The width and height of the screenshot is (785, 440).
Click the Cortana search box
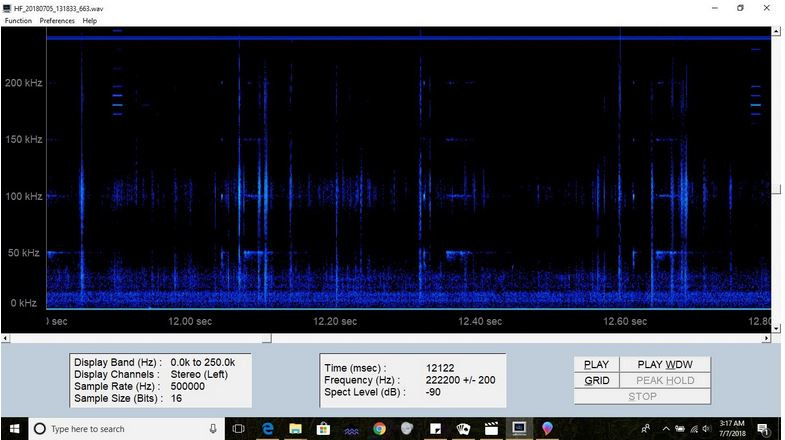(x=126, y=429)
